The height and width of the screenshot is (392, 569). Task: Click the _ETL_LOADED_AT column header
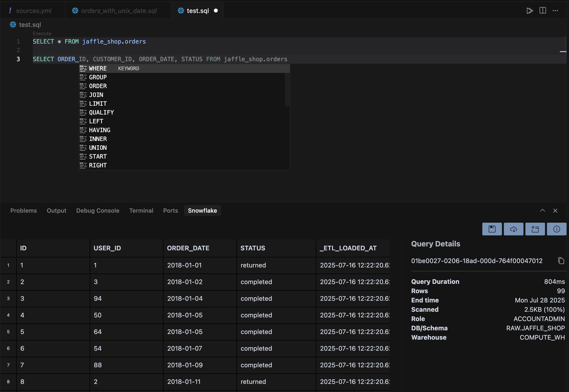click(x=353, y=248)
